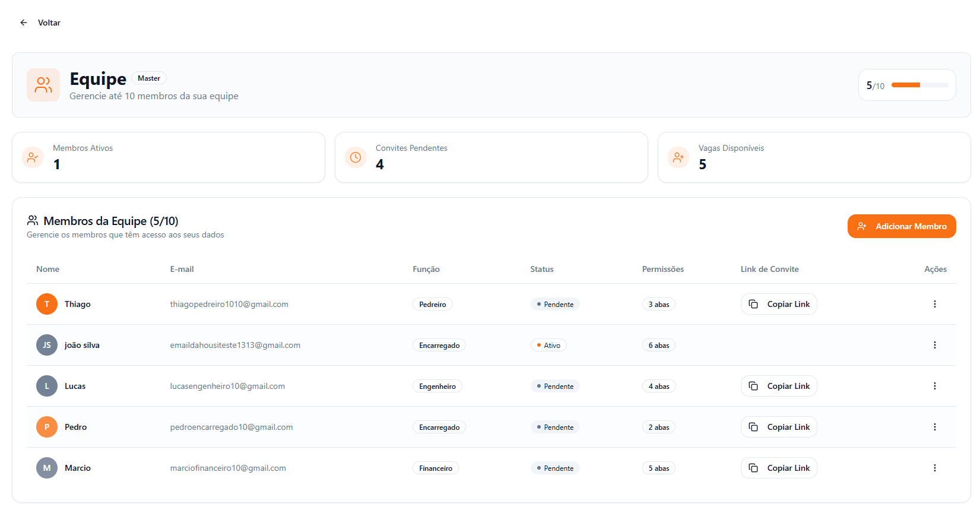Screen dimensions: 980x510
Task: Click the Status column header
Action: coord(541,269)
